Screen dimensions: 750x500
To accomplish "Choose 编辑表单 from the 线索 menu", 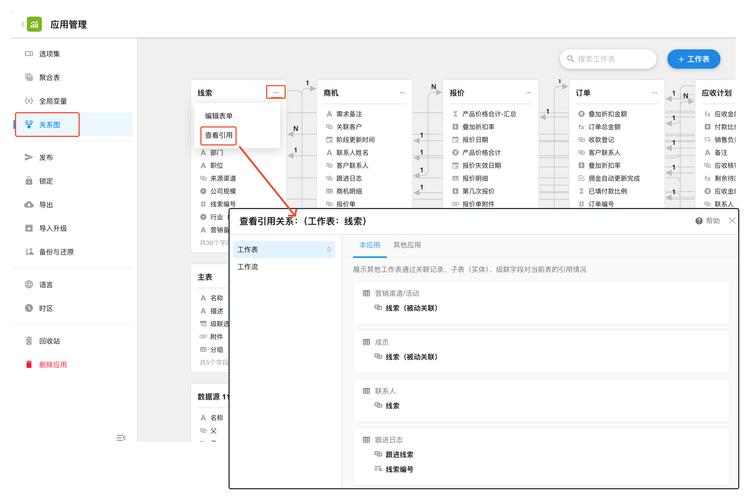I will [219, 116].
